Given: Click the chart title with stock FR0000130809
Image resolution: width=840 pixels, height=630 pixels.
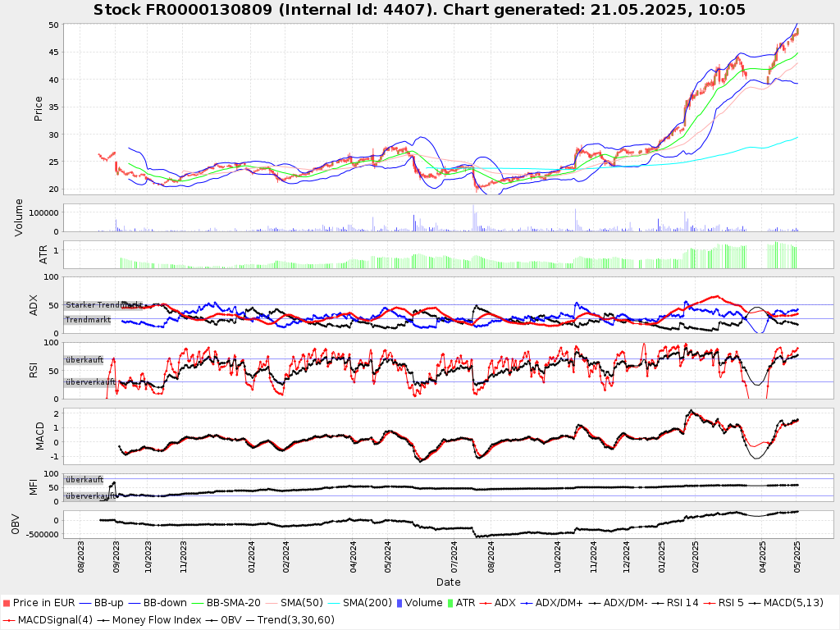Looking at the screenshot, I should click(419, 10).
